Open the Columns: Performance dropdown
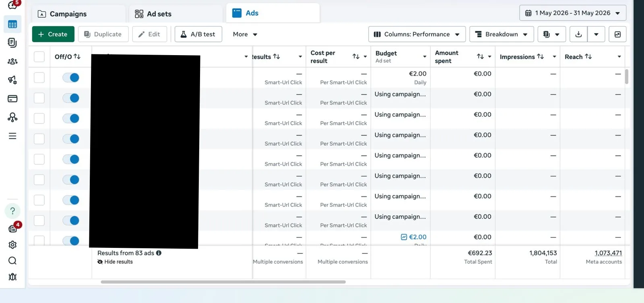Screen dimensions: 644x303 [417, 34]
